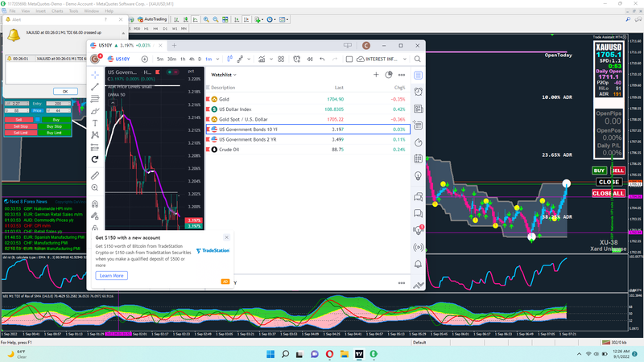Click the green BUY button on chart
This screenshot has width=644, height=362.
coord(599,171)
